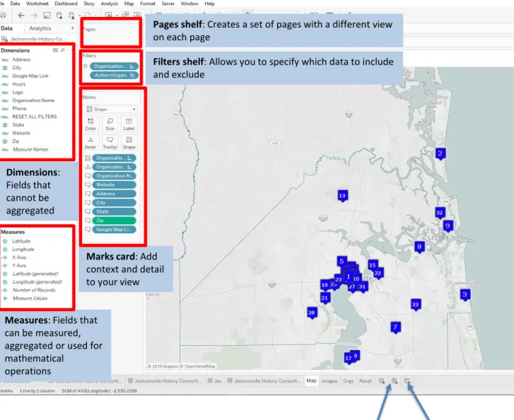
Task: Click the Organization pill in Filters shelf
Action: point(114,66)
